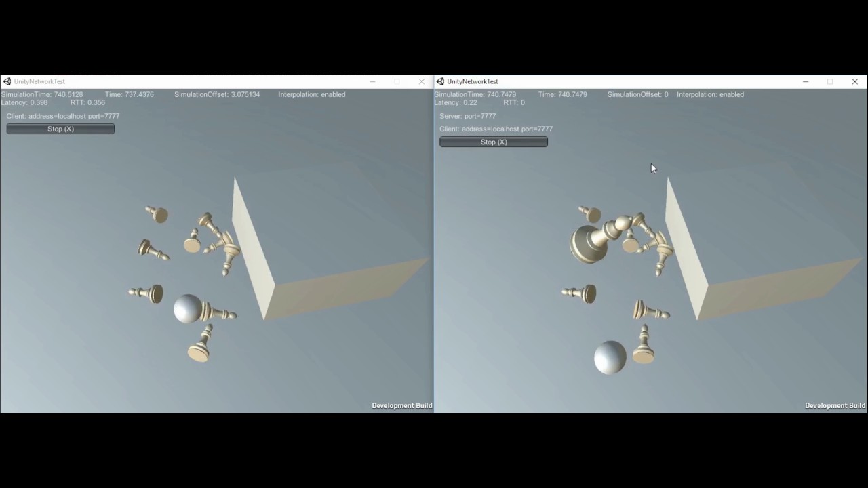
Task: Click 'Latency: 0.398' in left window
Action: (x=24, y=102)
